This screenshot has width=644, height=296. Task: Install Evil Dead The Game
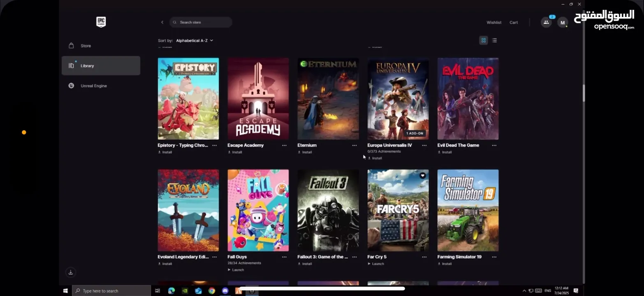tap(445, 152)
